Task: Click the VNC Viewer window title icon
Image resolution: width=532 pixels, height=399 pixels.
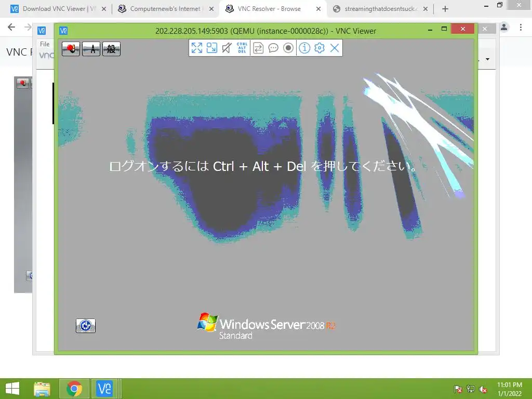Action: pos(63,31)
